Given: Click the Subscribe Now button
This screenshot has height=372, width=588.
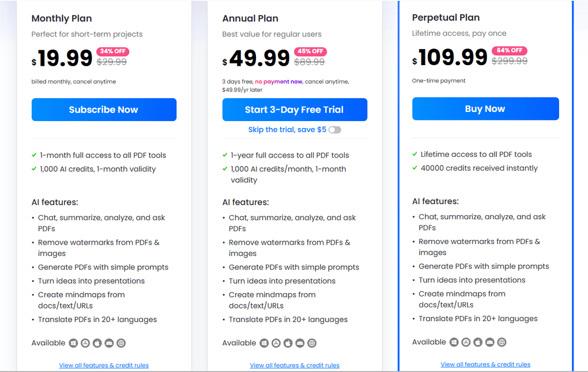Looking at the screenshot, I should 104,110.
